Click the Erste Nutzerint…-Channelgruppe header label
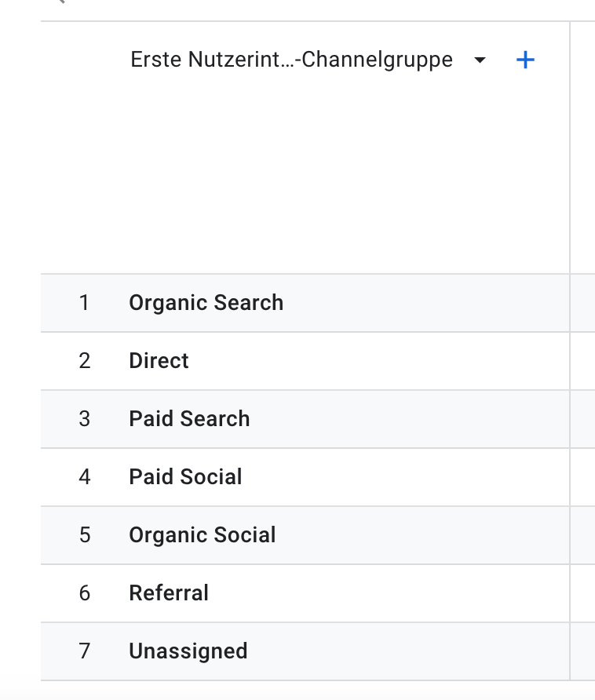This screenshot has height=700, width=595. [x=292, y=60]
